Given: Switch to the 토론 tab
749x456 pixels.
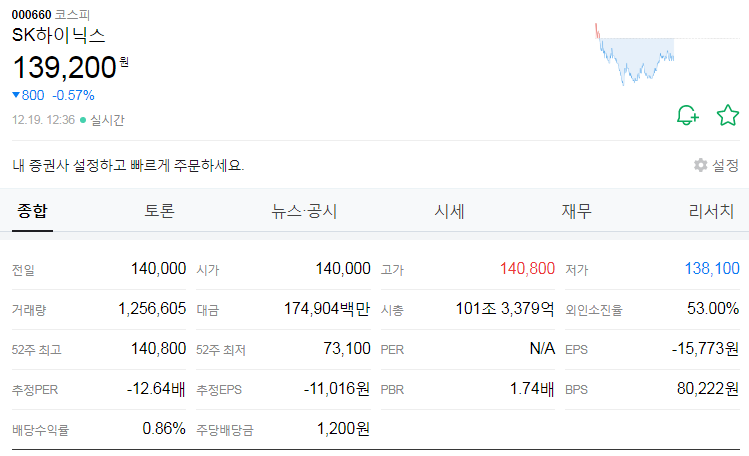Looking at the screenshot, I should [160, 211].
